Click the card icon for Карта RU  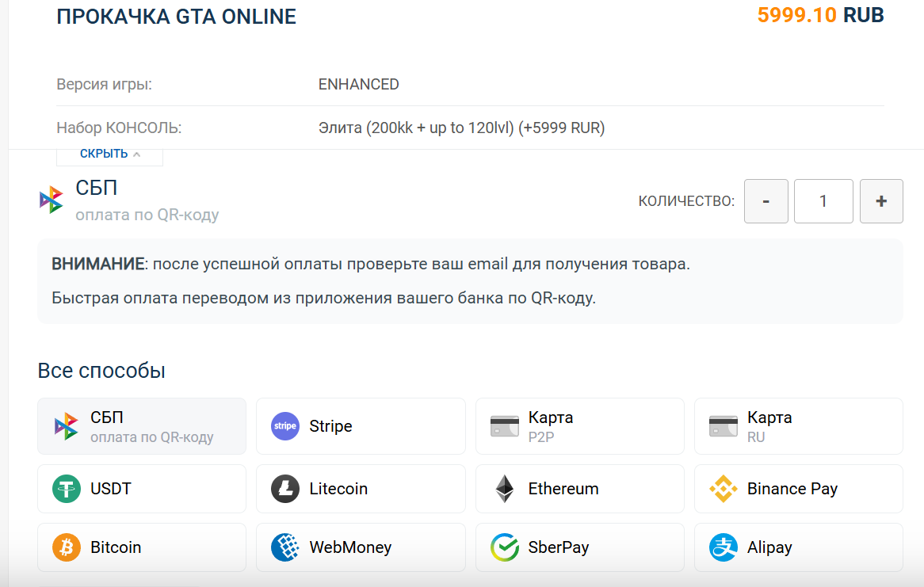723,426
